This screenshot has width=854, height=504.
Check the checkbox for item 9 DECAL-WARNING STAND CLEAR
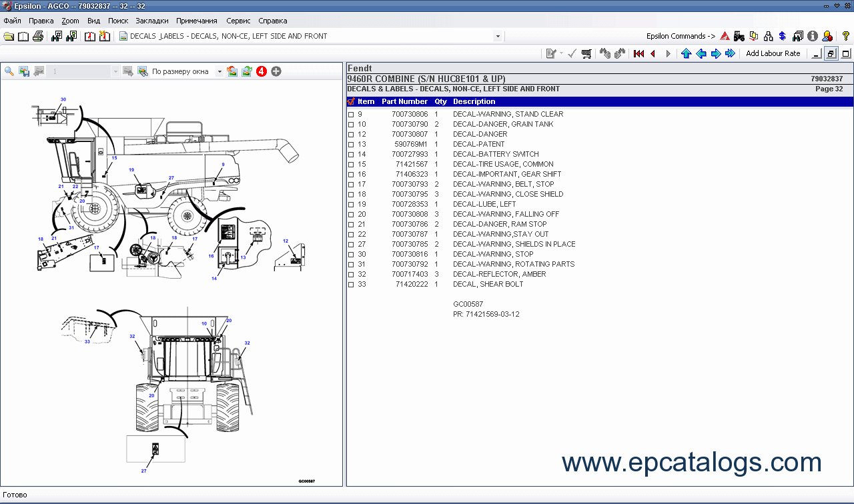click(352, 114)
